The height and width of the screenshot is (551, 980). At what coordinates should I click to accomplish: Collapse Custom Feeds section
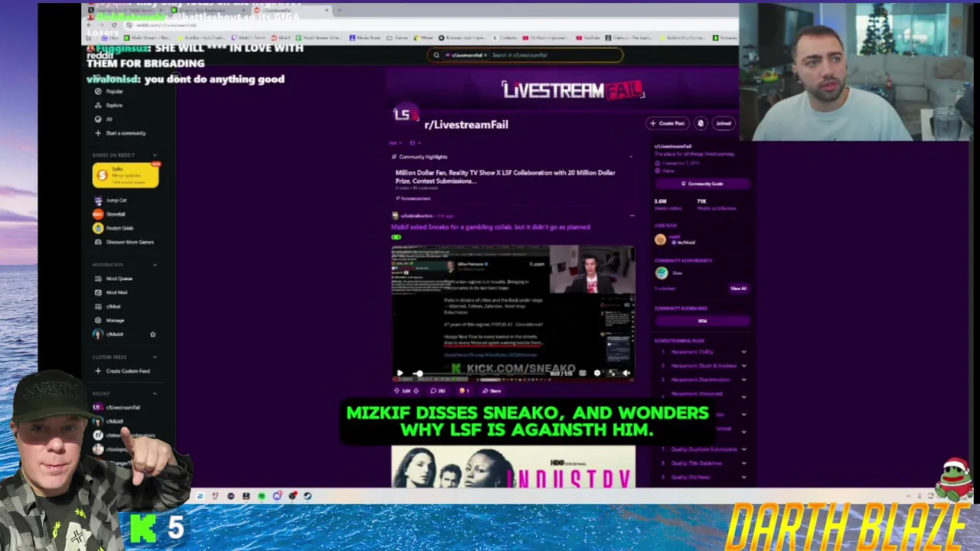[x=155, y=357]
